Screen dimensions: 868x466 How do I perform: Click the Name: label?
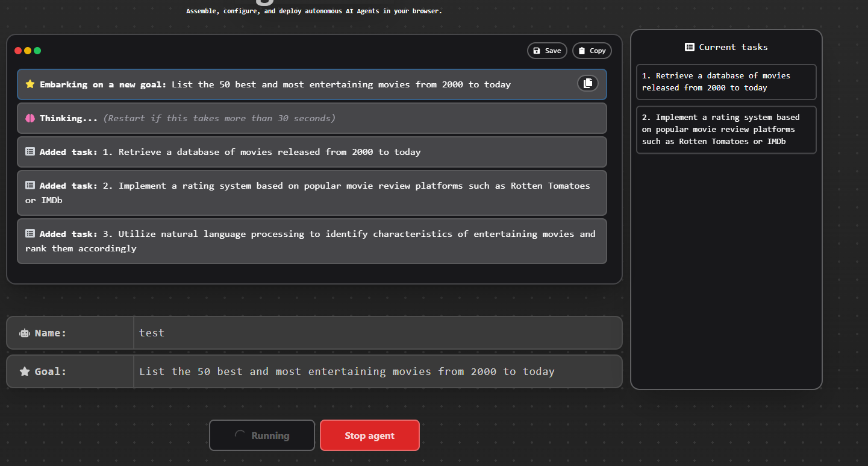[51, 333]
